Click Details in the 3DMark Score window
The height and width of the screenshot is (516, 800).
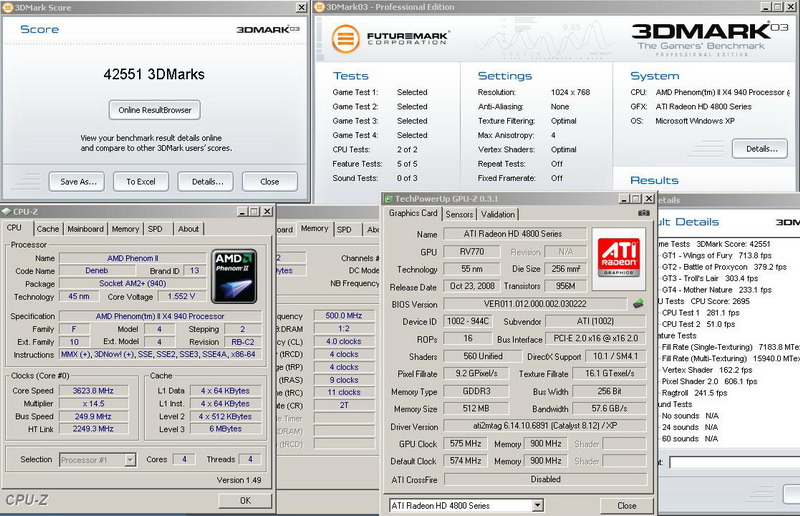point(207,182)
